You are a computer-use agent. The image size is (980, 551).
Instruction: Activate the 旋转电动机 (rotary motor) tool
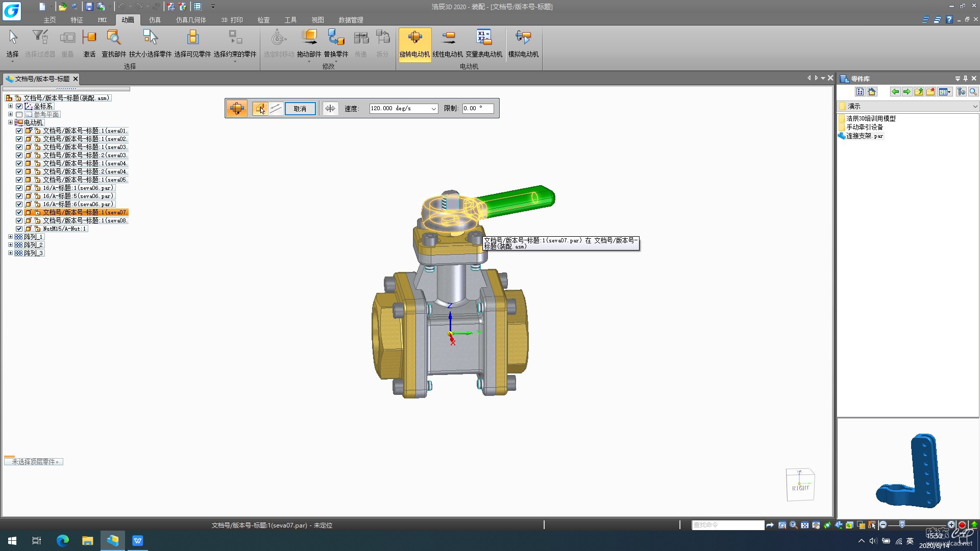click(414, 44)
